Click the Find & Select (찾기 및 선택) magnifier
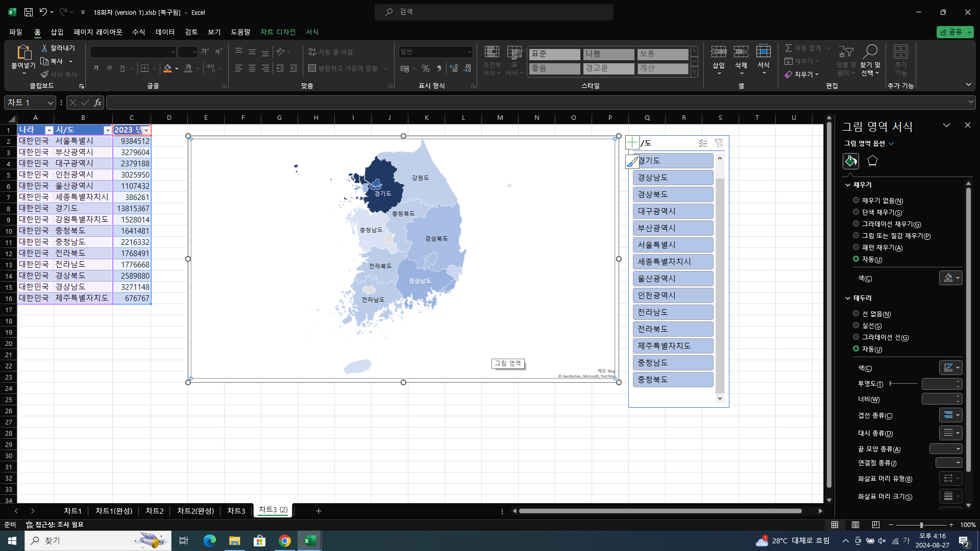Screen dimensions: 980x551 870,52
